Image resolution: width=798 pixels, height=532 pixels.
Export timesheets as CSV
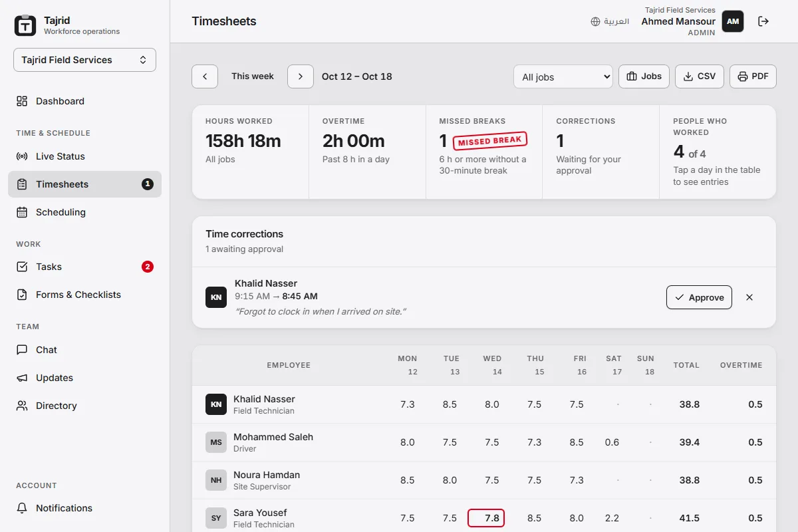(700, 76)
